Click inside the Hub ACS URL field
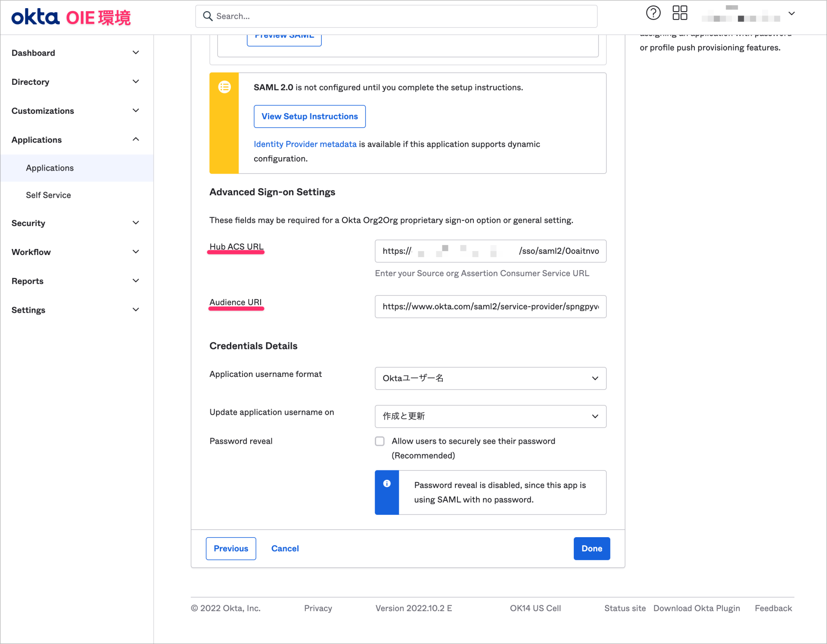Viewport: 827px width, 644px height. pyautogui.click(x=490, y=251)
